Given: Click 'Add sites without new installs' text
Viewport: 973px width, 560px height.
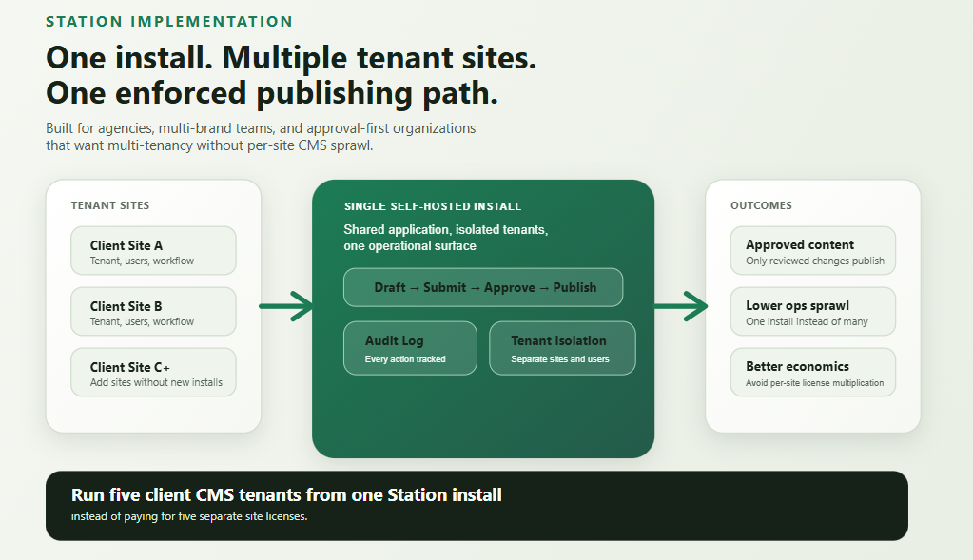Looking at the screenshot, I should 156,382.
